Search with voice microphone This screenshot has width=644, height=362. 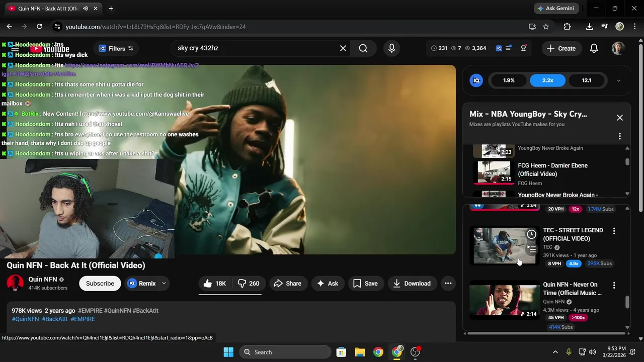pyautogui.click(x=392, y=48)
